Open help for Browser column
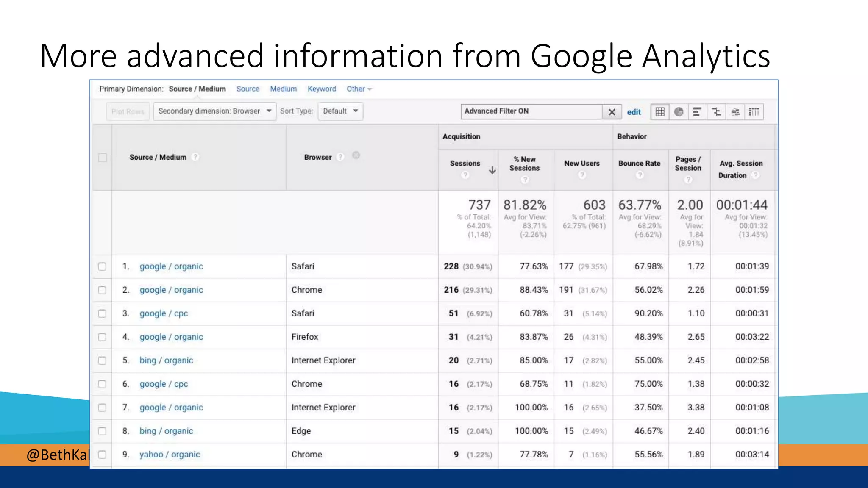Screen dimensions: 868x488 point(340,157)
